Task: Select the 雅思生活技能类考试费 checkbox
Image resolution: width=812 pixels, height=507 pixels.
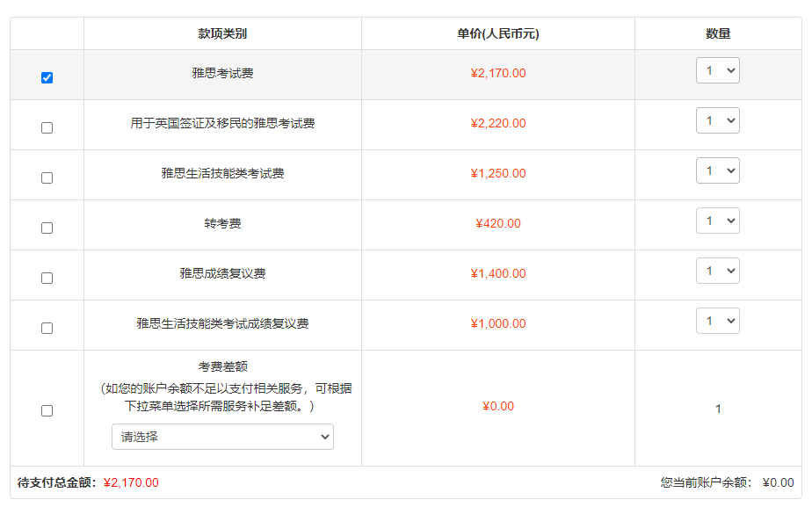Action: tap(47, 177)
